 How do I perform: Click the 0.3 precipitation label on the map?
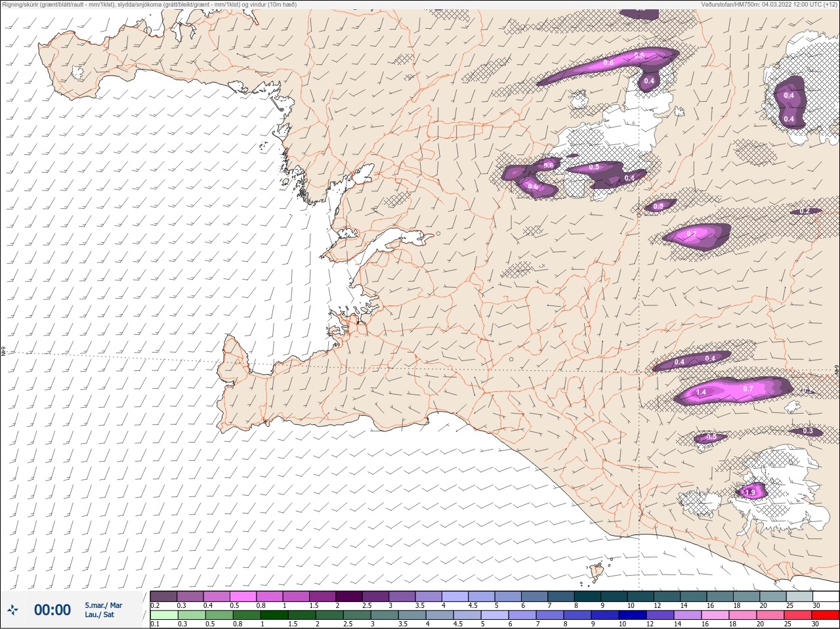pos(808,431)
